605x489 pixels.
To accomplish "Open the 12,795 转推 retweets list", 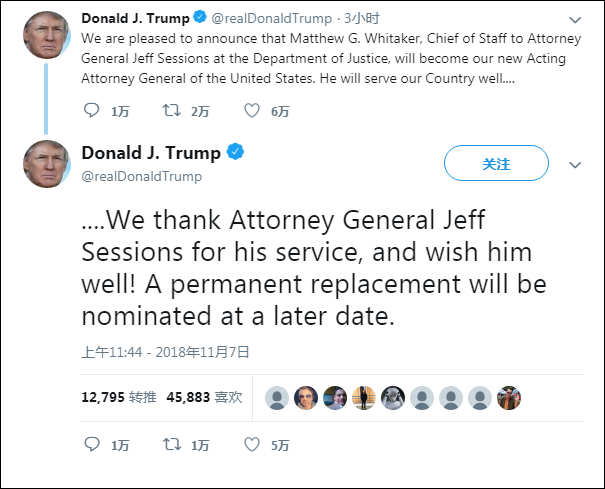I will 115,397.
